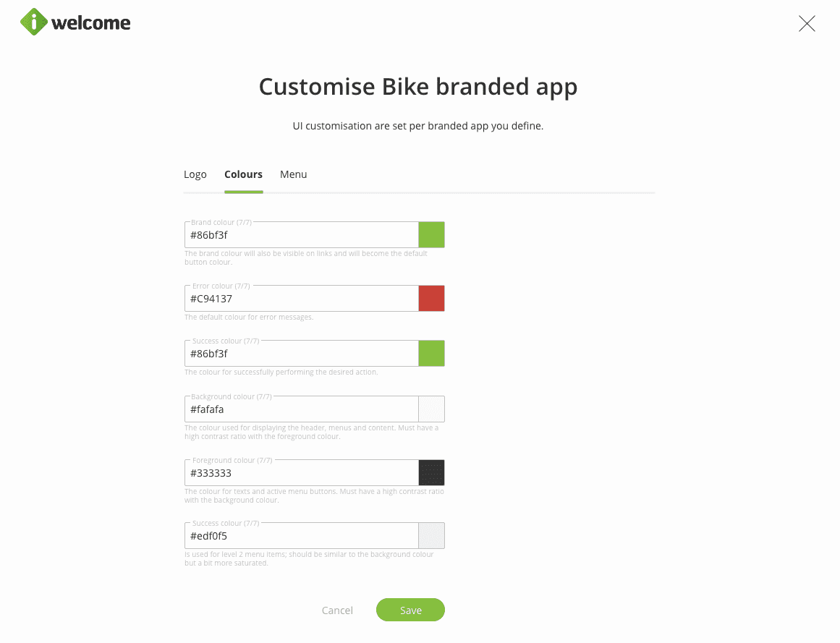Open the Menu tab
Viewport: 840px width, 643px height.
pos(294,174)
